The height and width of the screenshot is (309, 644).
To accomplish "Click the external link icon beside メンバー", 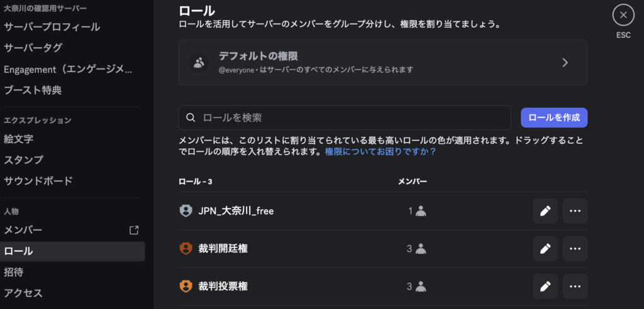I will (x=134, y=230).
